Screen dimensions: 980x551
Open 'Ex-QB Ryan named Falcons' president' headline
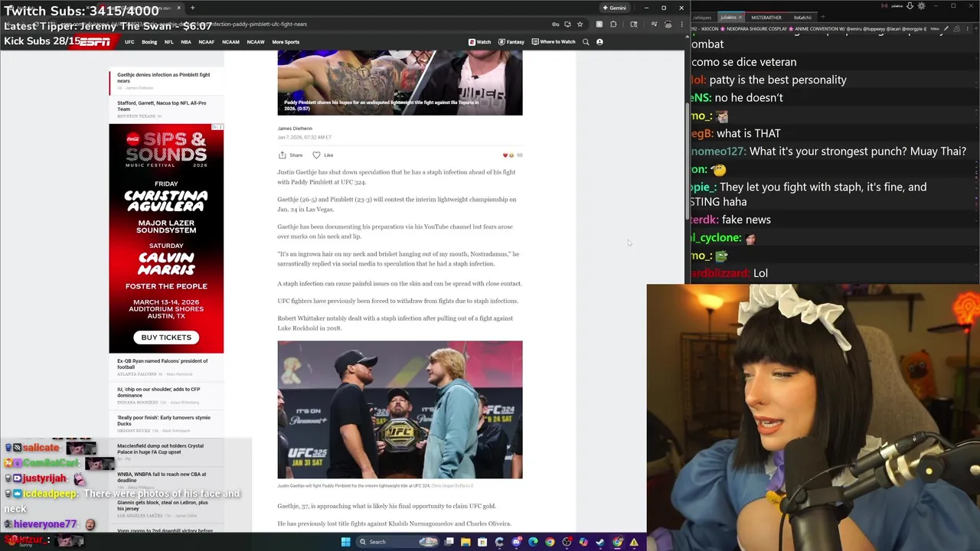162,364
